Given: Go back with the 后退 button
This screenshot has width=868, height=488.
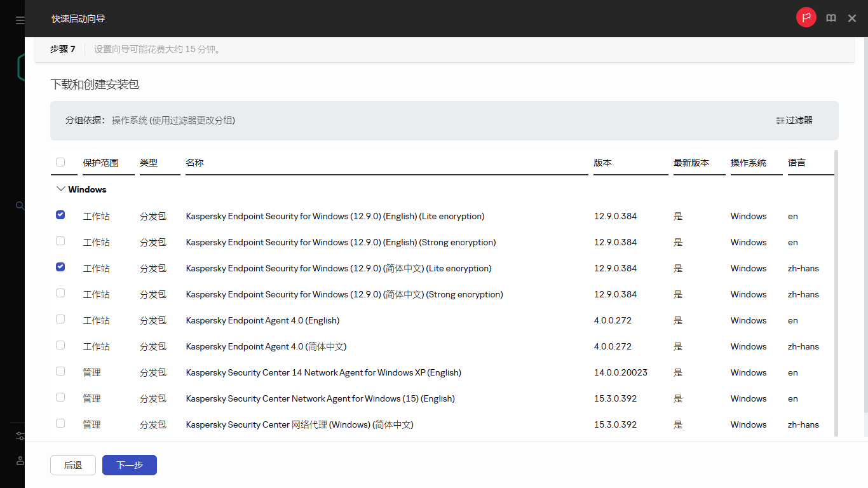Looking at the screenshot, I should pyautogui.click(x=73, y=465).
